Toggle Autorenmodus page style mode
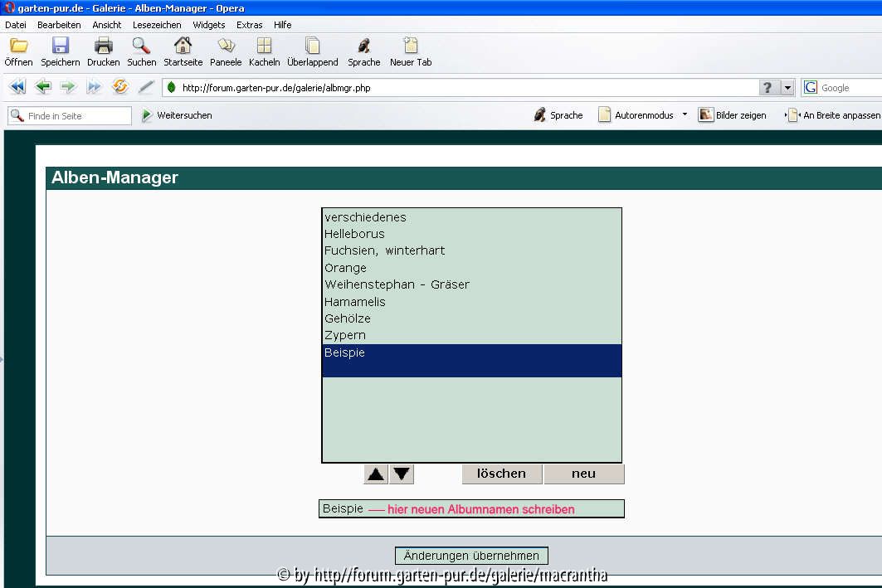The width and height of the screenshot is (882, 588). click(x=636, y=115)
